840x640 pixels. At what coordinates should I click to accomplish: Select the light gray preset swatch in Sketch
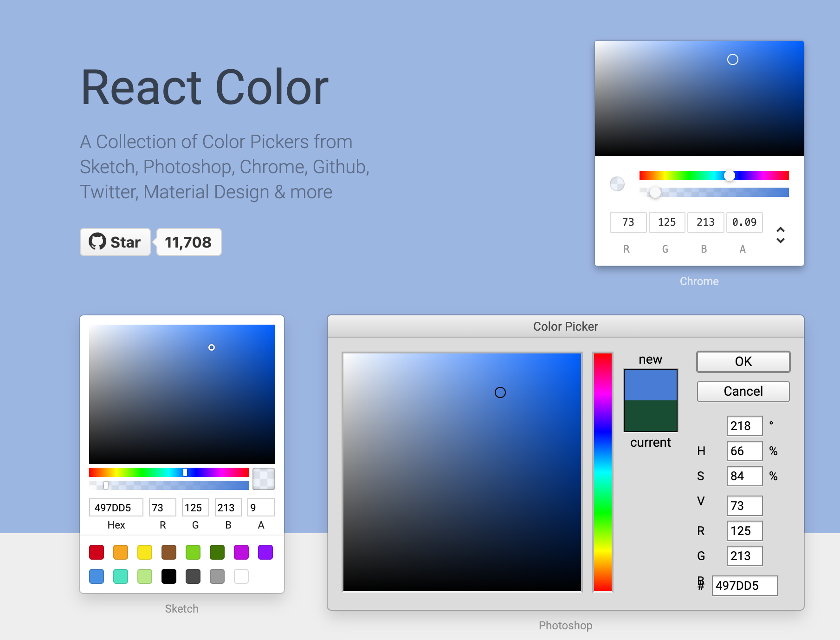pos(217,576)
